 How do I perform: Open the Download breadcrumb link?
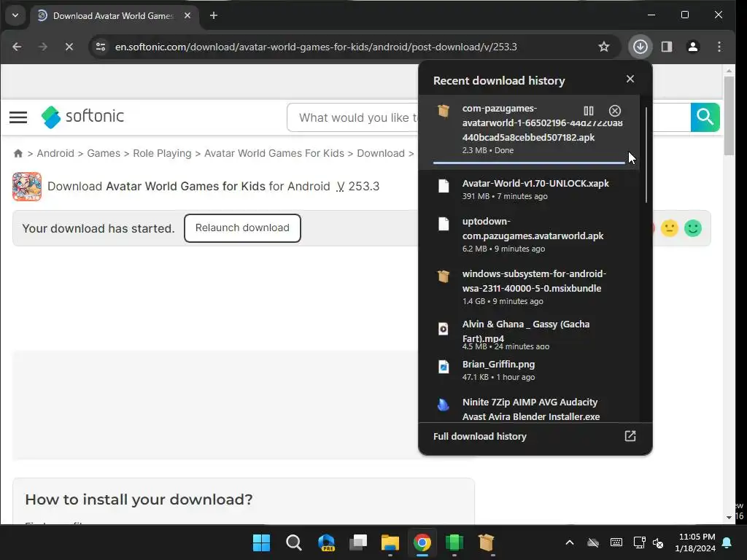[381, 153]
